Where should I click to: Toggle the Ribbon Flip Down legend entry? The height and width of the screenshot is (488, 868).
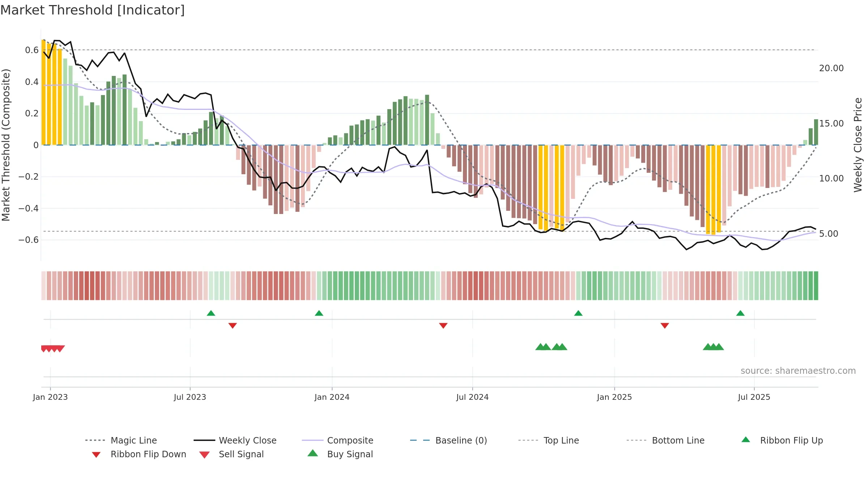click(139, 454)
